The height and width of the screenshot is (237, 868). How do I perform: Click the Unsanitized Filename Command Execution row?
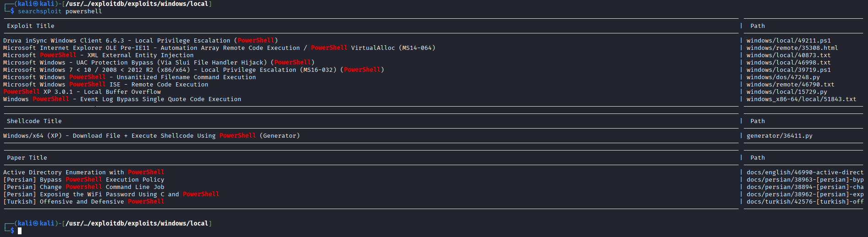tap(130, 77)
